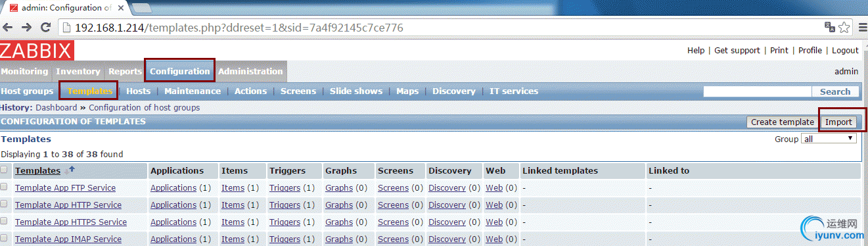Image resolution: width=868 pixels, height=246 pixels.
Task: Click the Zabbix logo
Action: tap(37, 51)
